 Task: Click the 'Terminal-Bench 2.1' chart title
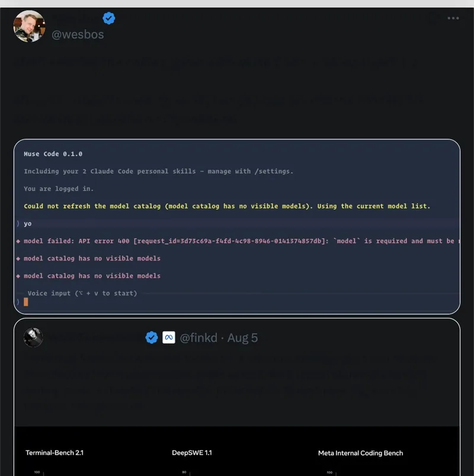click(x=55, y=453)
